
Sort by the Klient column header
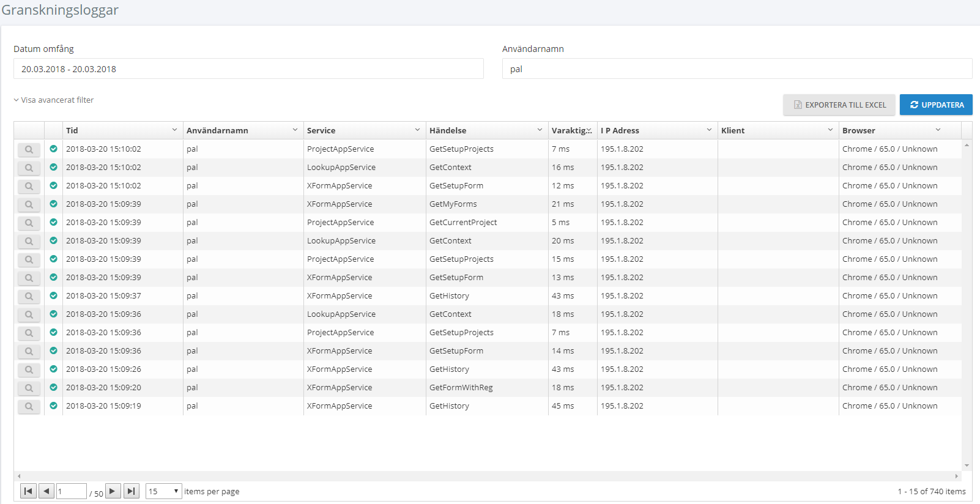(x=733, y=130)
